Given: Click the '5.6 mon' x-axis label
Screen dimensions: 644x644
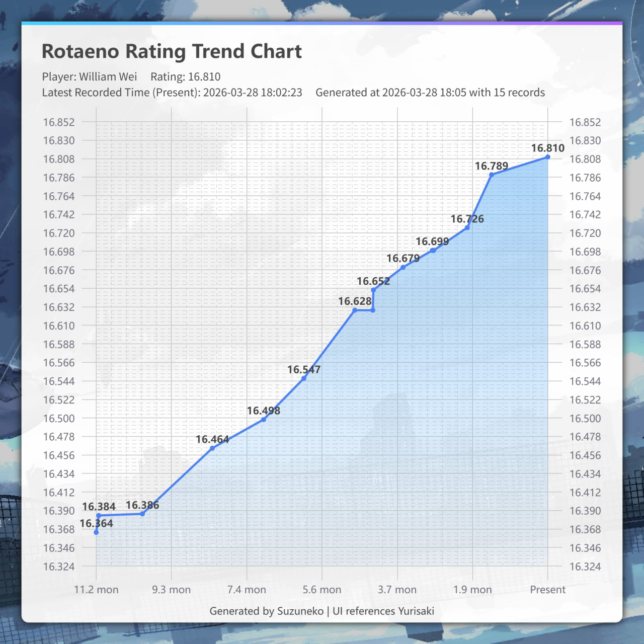Looking at the screenshot, I should pyautogui.click(x=322, y=590).
